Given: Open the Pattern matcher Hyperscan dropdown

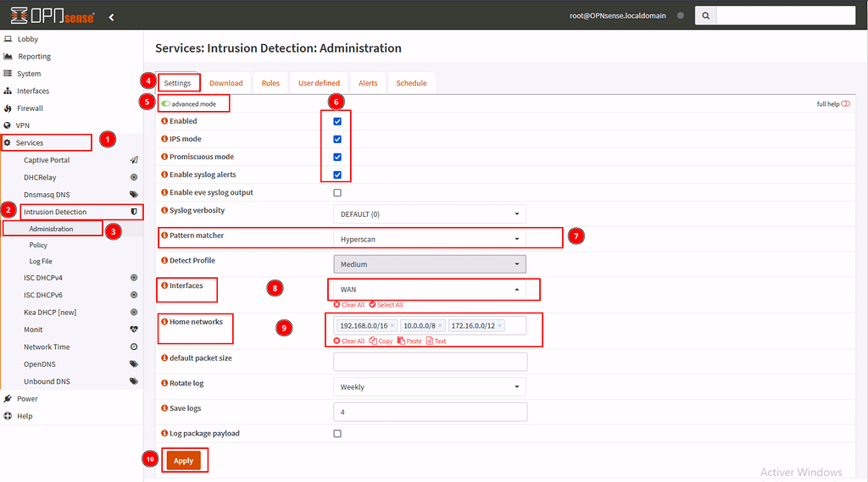Looking at the screenshot, I should (429, 240).
